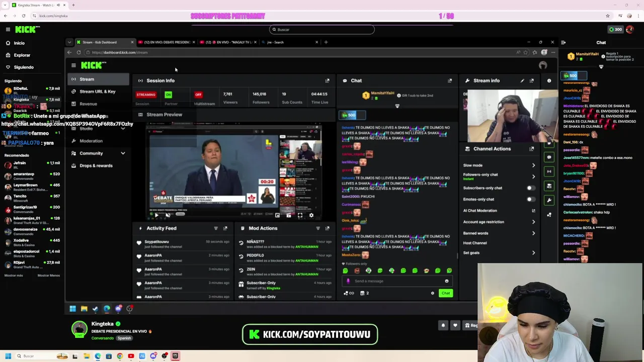Open profile avatar in dashboard header
Viewport: 644px width, 362px height.
point(542,65)
